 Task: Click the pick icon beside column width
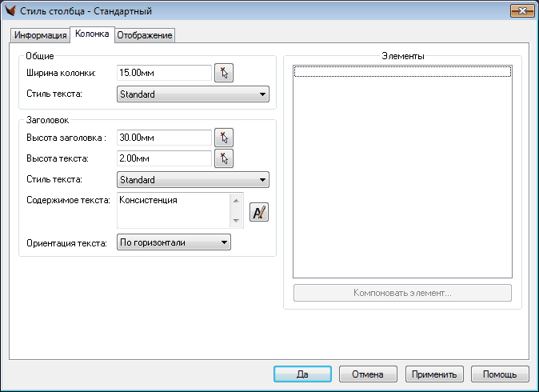(x=224, y=74)
